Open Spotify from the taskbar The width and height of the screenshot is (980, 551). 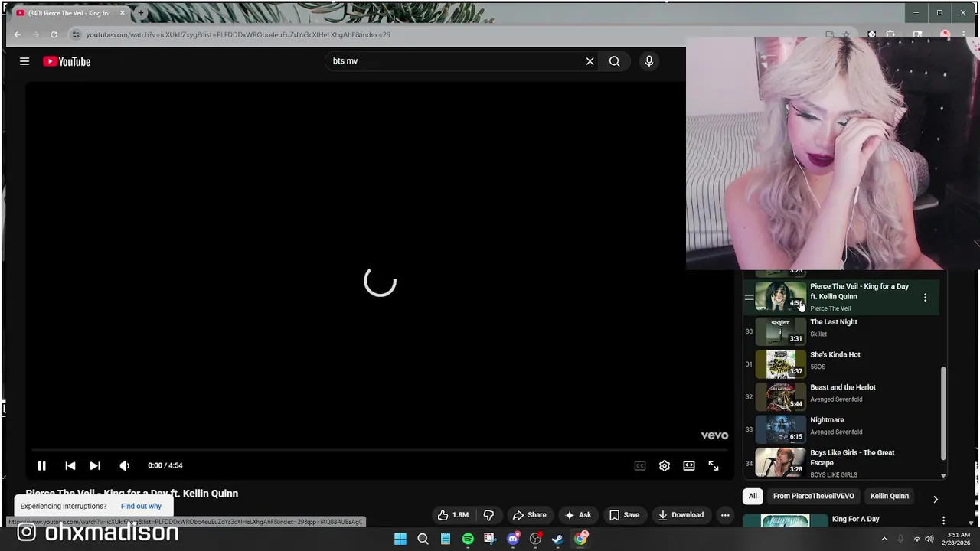468,539
